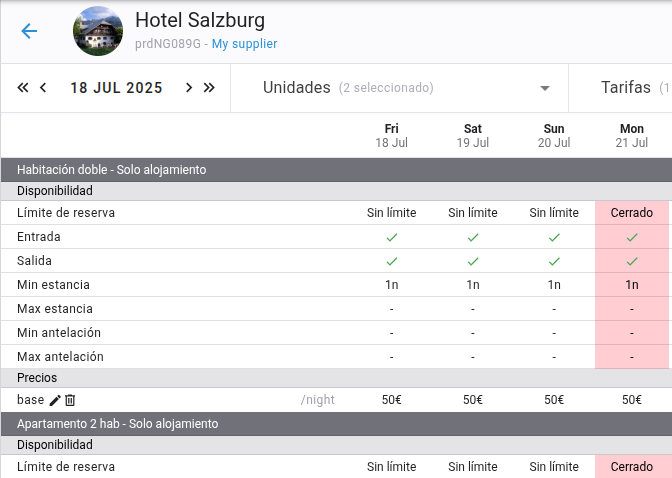
Task: Edit the base price with pencil icon
Action: [x=55, y=400]
